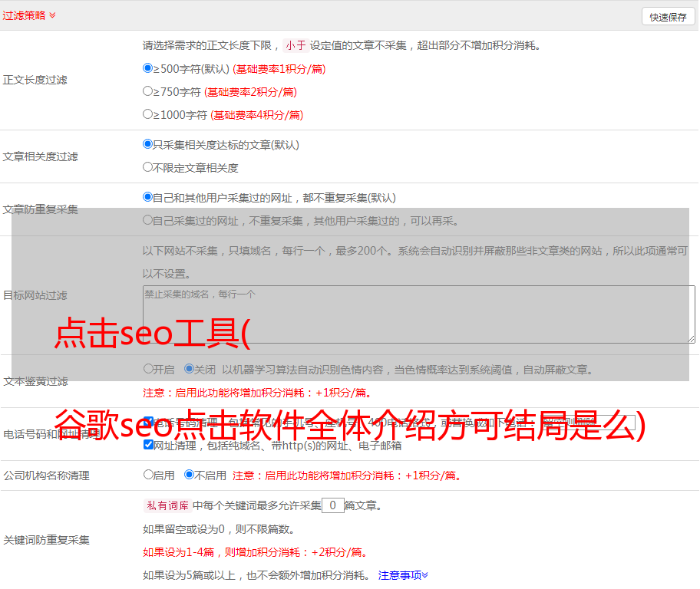Choose 只采集相关度达标的文章 radio option
700x589 pixels.
point(147,144)
